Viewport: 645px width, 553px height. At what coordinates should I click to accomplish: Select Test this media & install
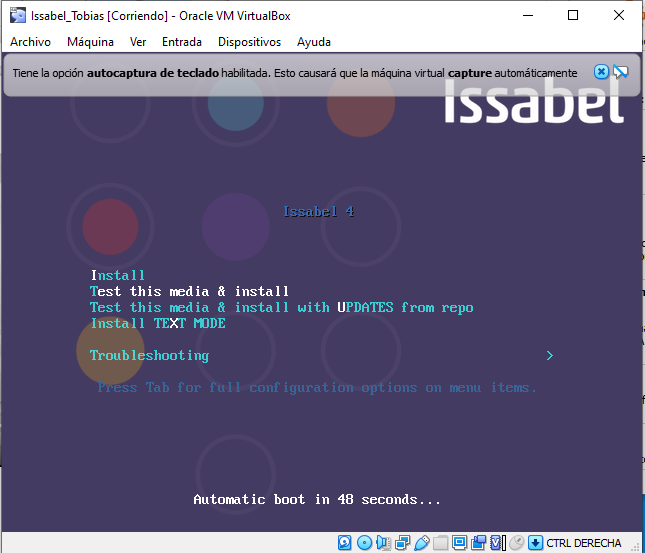tap(189, 291)
